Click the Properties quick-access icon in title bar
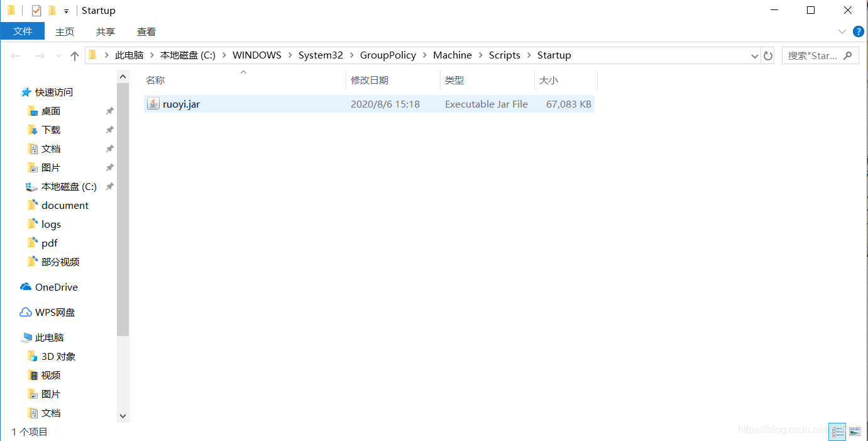The height and width of the screenshot is (441, 868). pos(36,10)
